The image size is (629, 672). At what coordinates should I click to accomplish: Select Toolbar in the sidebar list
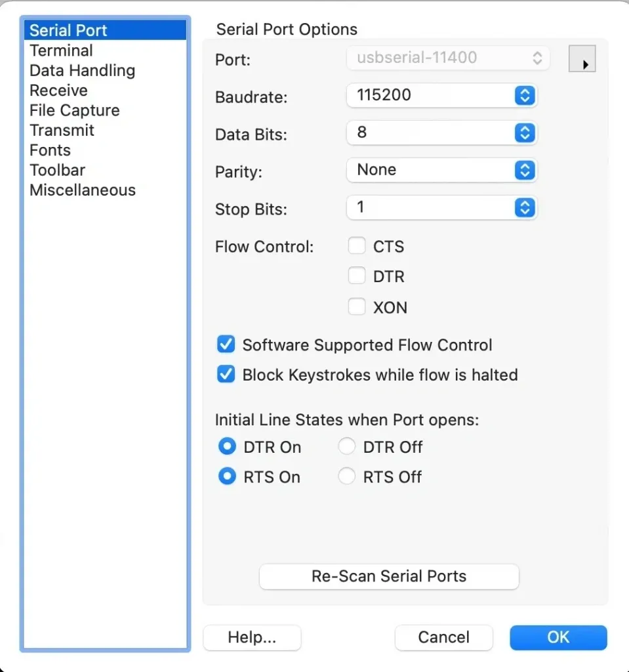(x=57, y=170)
